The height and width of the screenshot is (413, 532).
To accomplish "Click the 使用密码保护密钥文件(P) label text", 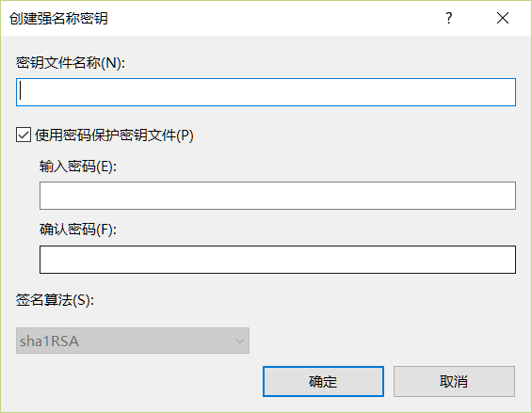I will click(114, 135).
